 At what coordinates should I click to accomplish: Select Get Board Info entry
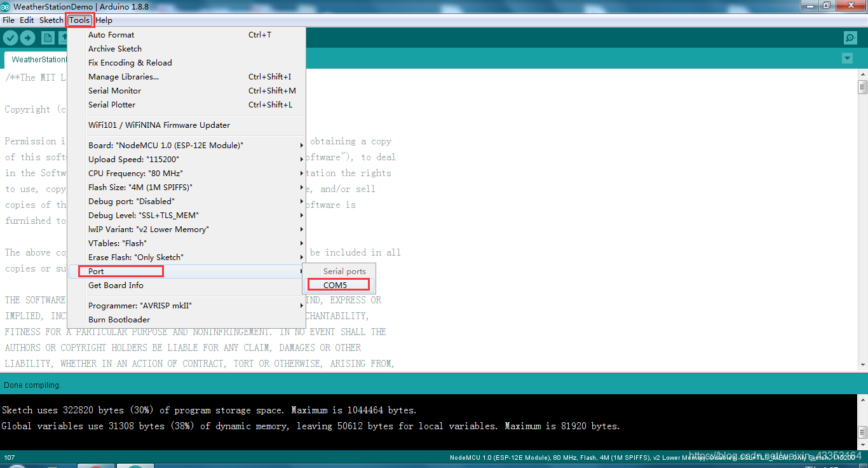coord(187,286)
